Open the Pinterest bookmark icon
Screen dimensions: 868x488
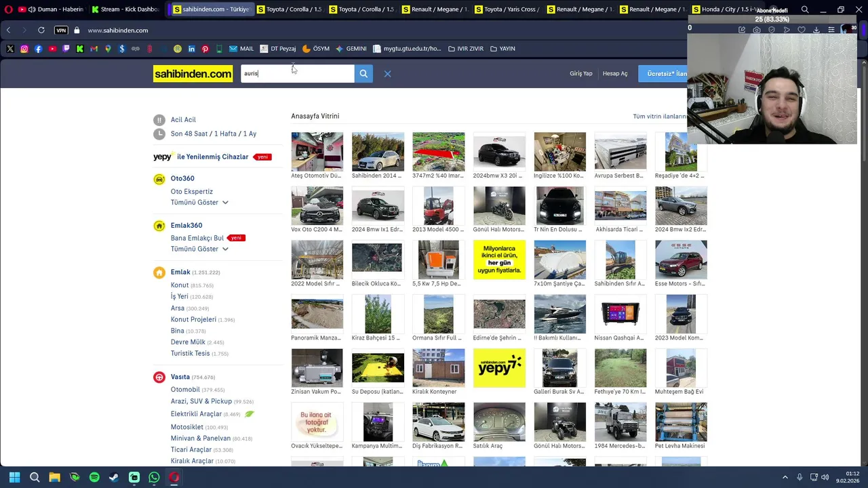(205, 49)
